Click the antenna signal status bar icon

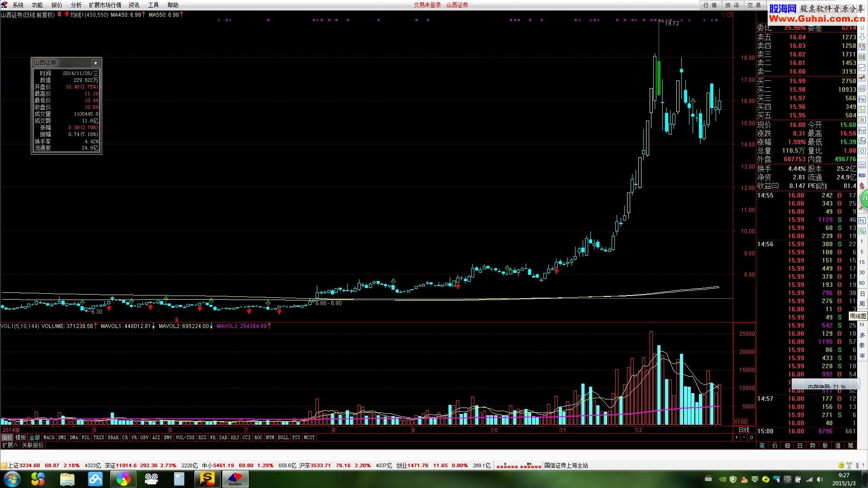pos(849,465)
